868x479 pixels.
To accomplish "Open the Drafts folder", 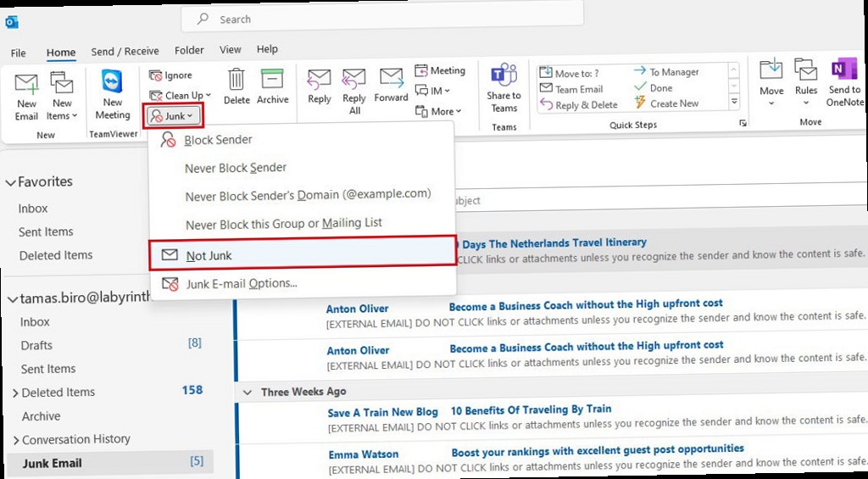I will pyautogui.click(x=36, y=345).
